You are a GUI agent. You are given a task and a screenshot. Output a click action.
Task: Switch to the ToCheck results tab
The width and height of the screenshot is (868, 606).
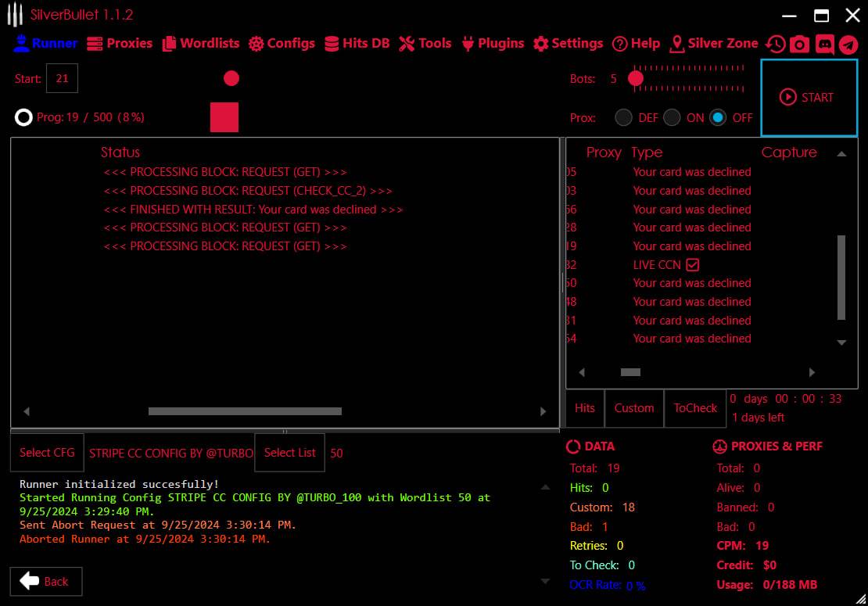point(695,408)
